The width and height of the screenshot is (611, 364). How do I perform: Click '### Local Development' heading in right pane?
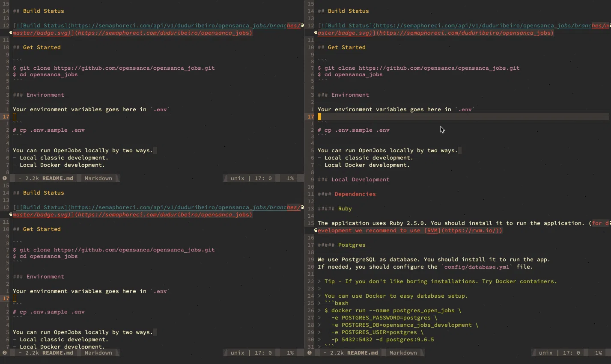click(354, 180)
